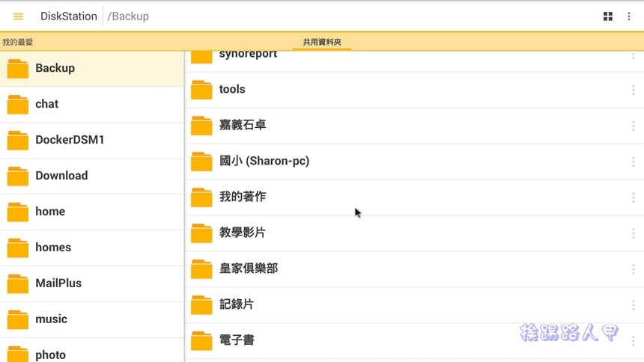Click the Backup folder icon in sidebar
Screen dimensions: 644x362
18,69
